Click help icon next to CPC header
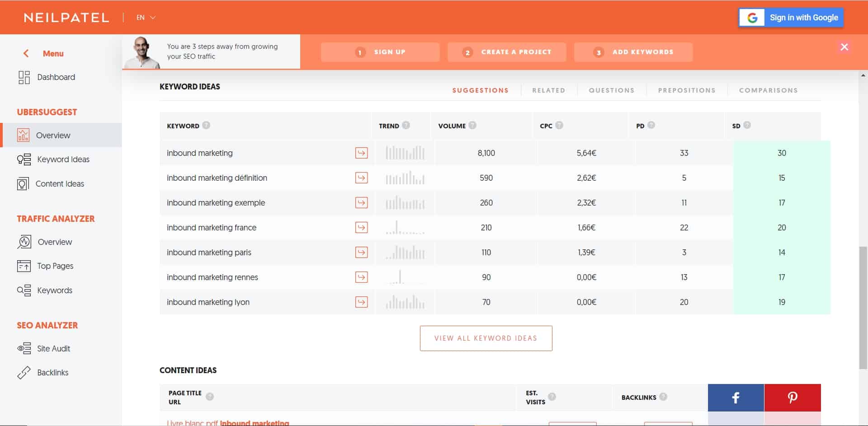This screenshot has width=868, height=426. pyautogui.click(x=559, y=125)
